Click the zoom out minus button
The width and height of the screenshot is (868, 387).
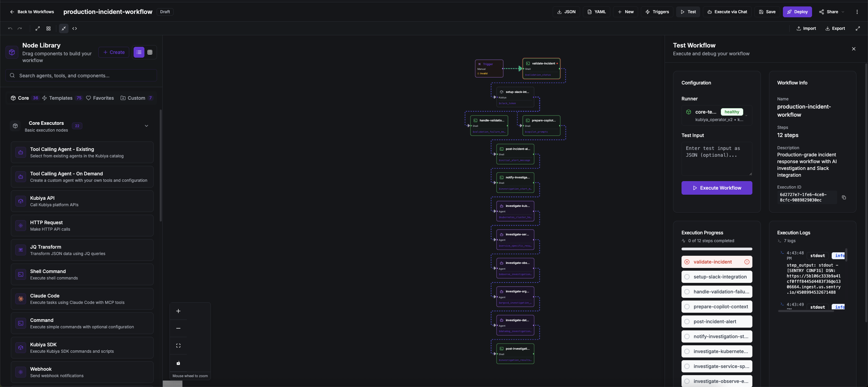click(x=178, y=328)
